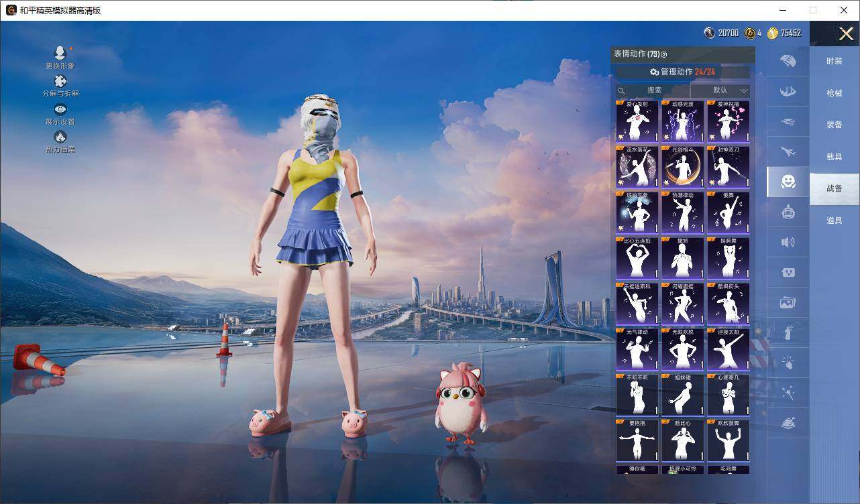Select the 不听不听 emote
This screenshot has height=504, width=860.
(637, 395)
